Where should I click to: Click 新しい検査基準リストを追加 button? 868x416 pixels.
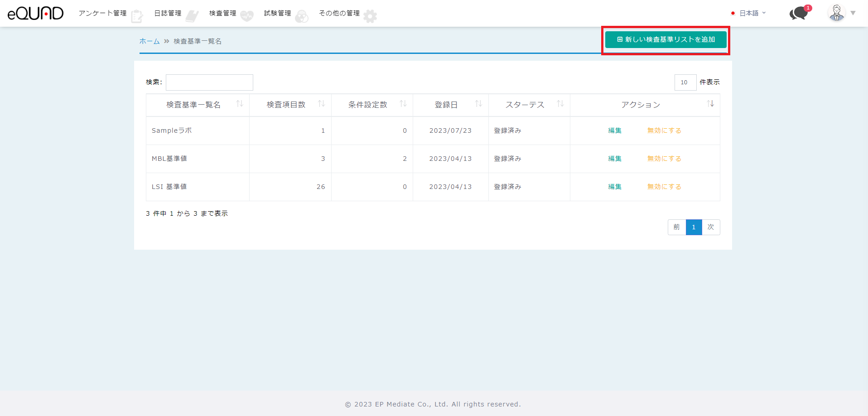665,40
